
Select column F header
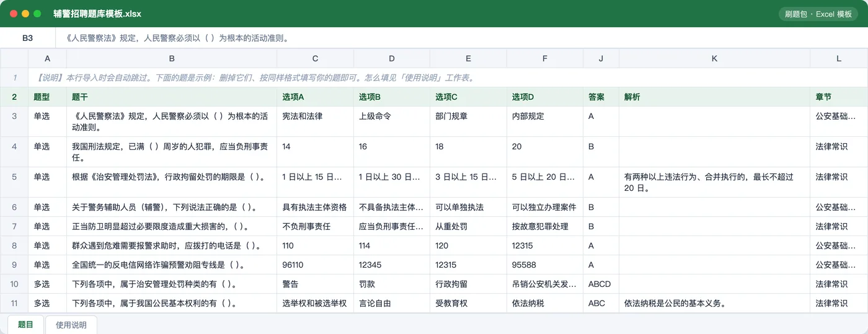point(545,58)
